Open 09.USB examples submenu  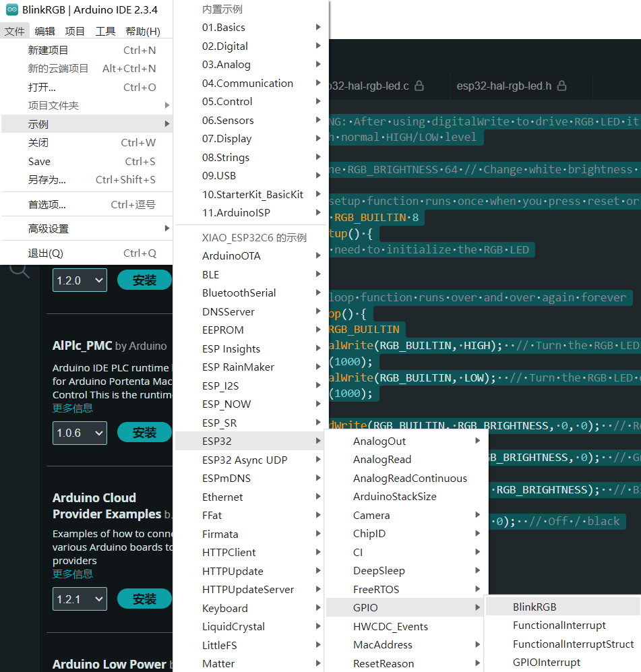(251, 176)
